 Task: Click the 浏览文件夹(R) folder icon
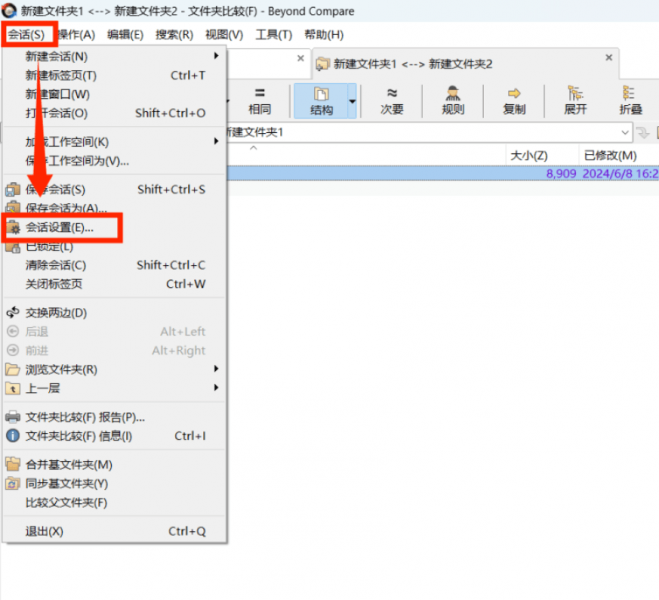click(13, 369)
